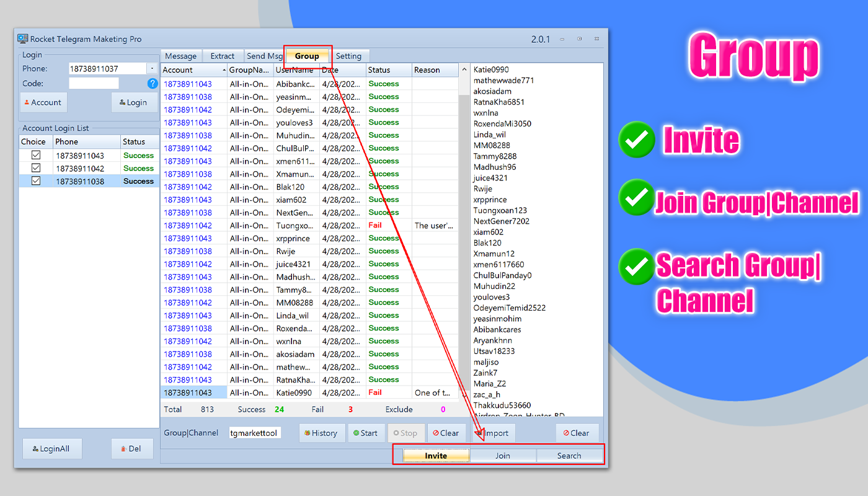868x496 pixels.
Task: Toggle the checkbox beside 18738911038
Action: [36, 181]
